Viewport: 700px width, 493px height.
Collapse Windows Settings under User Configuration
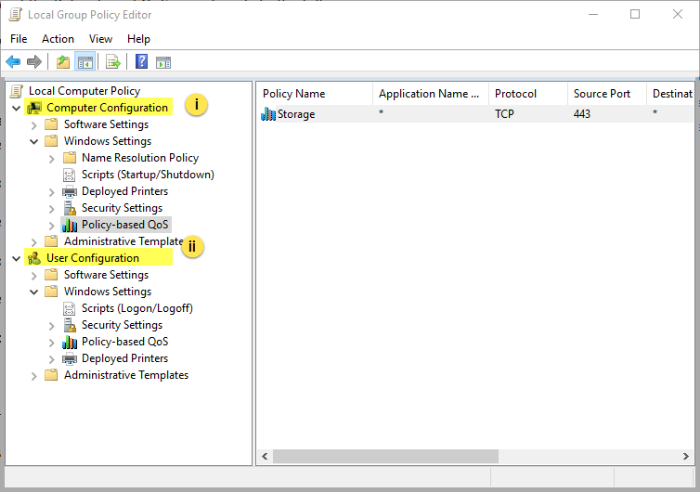tap(34, 292)
